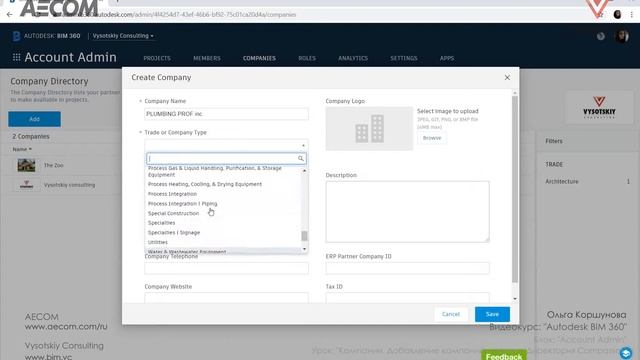Open the chat bubble icon bottom right
The height and width of the screenshot is (360, 640).
pos(626,353)
